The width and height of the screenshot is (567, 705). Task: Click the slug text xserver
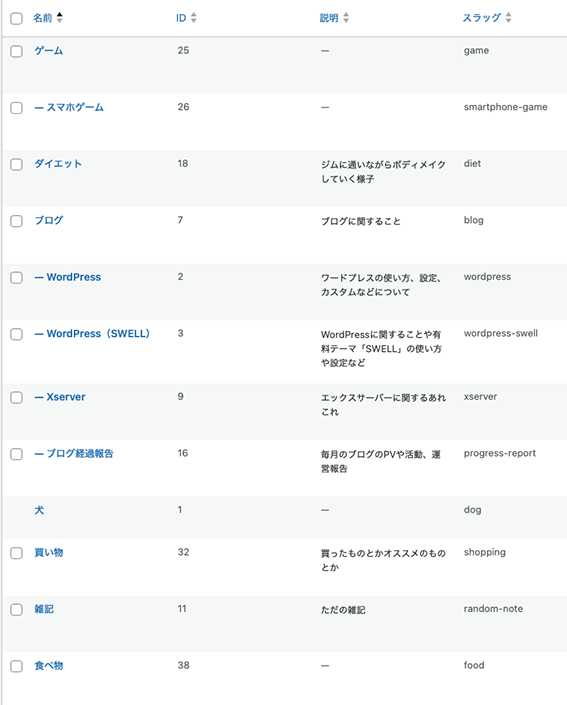pyautogui.click(x=481, y=397)
